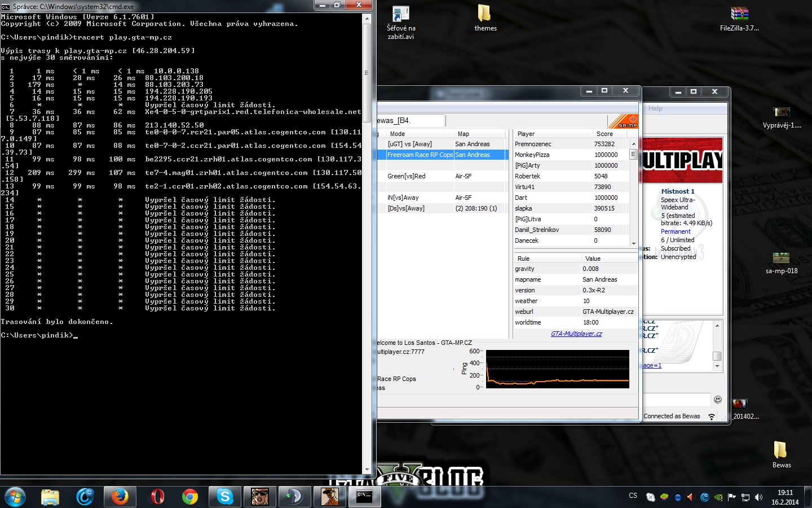Screen dimensions: 812x508
Task: Click the weburl rule row
Action: tap(575, 312)
